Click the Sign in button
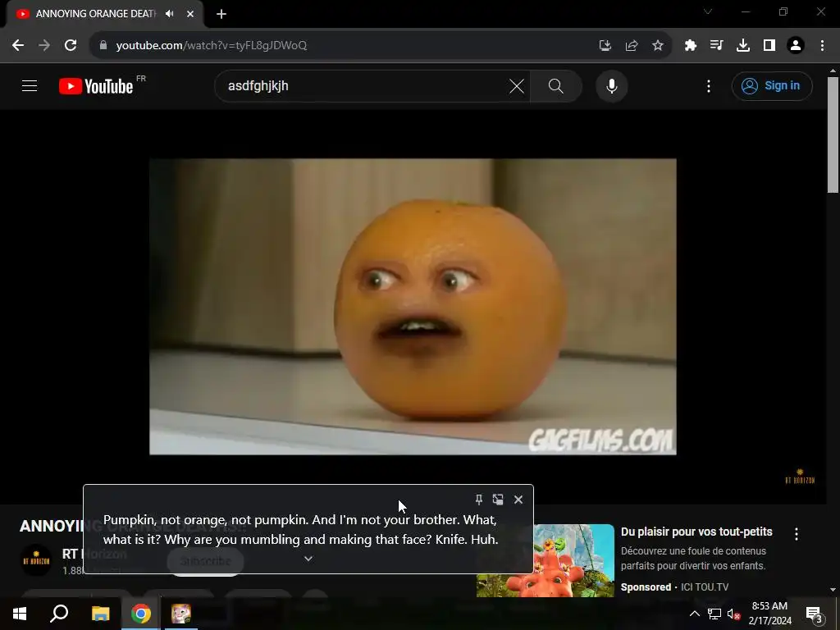The width and height of the screenshot is (840, 630). point(772,85)
